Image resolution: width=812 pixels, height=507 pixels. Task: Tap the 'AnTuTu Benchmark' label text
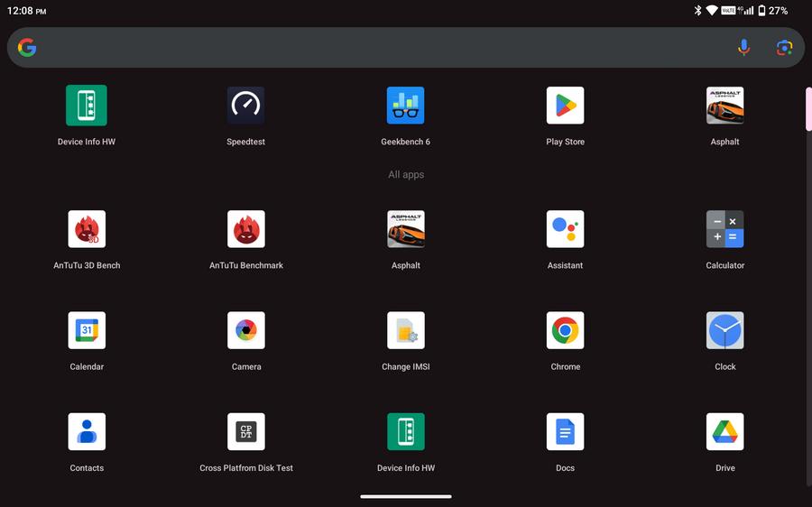pyautogui.click(x=246, y=265)
